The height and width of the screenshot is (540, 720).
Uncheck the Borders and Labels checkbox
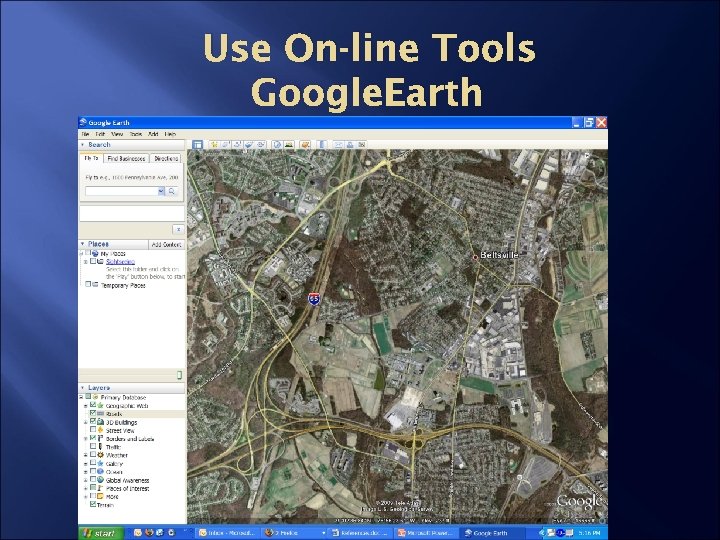[x=93, y=439]
